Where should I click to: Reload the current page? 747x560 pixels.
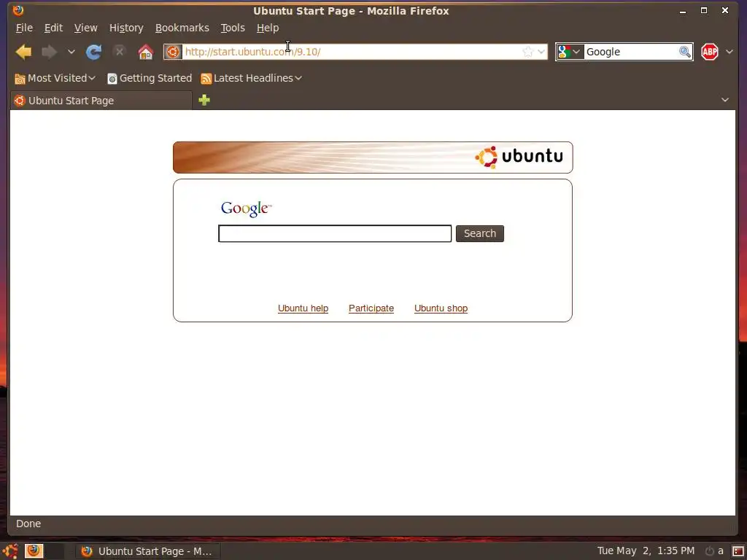93,52
